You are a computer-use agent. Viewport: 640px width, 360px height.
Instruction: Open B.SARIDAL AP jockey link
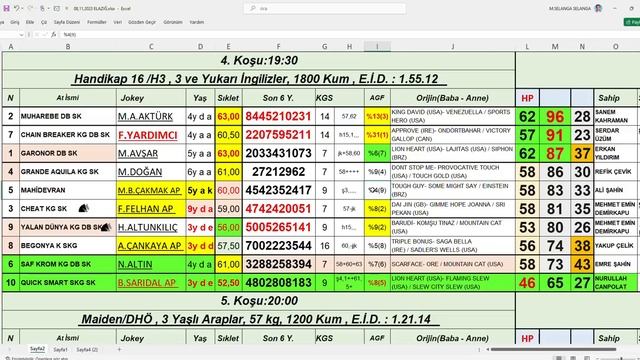tap(147, 283)
